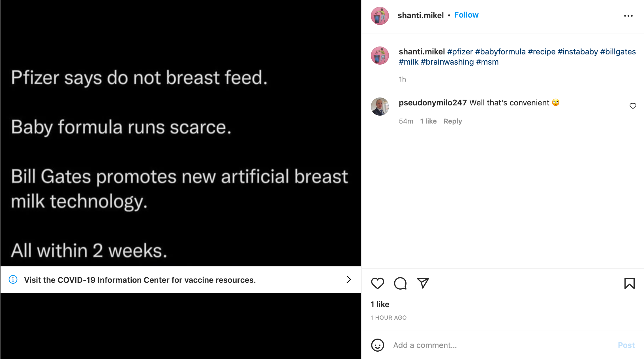Image resolution: width=644 pixels, height=359 pixels.
Task: Open pseudonymilo247's profile avatar
Action: pos(380,107)
